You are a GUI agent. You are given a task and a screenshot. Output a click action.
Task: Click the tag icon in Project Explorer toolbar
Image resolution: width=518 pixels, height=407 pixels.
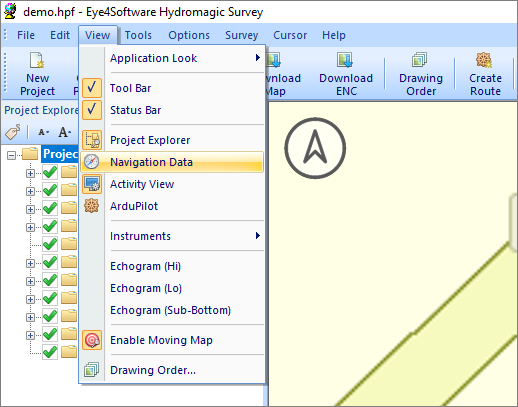click(13, 132)
